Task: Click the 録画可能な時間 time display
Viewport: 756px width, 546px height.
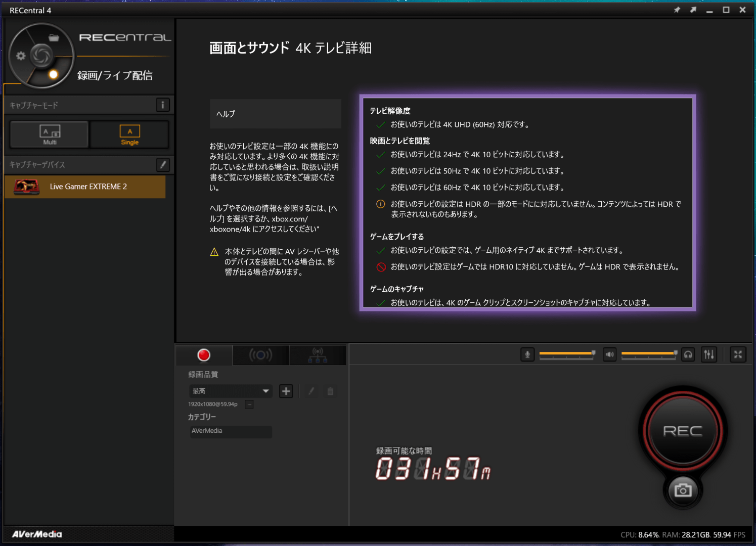Action: 433,469
